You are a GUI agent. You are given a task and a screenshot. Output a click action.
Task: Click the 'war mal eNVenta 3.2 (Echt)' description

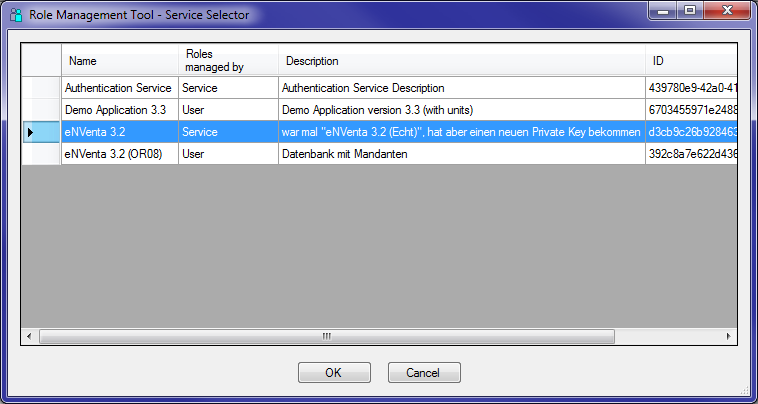(462, 132)
